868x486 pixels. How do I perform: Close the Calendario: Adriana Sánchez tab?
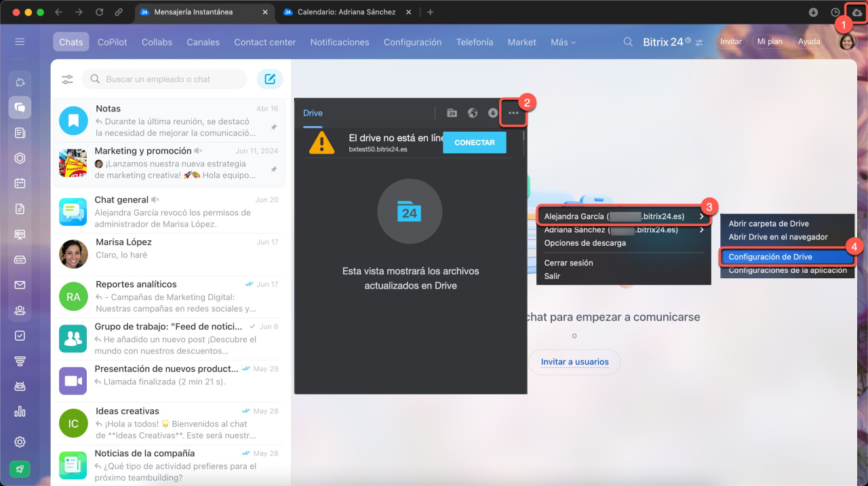click(x=408, y=12)
